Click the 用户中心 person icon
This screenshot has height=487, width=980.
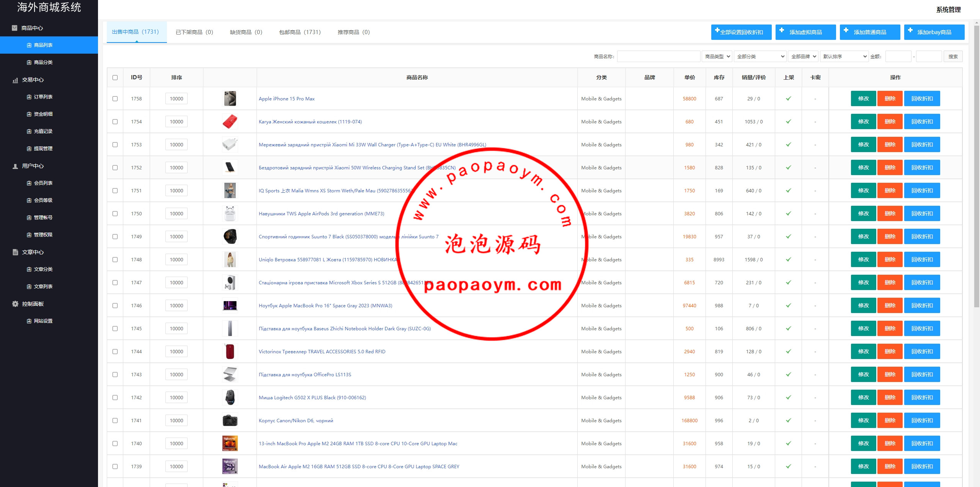(x=15, y=166)
